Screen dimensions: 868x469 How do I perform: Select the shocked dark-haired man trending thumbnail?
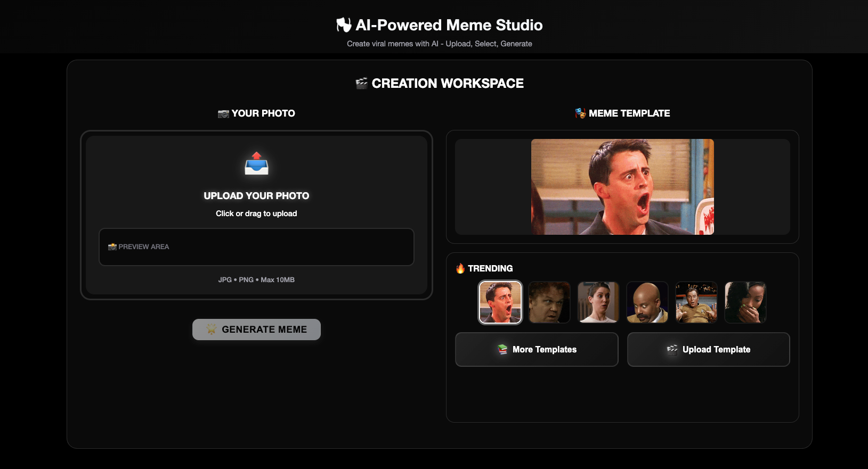(500, 302)
